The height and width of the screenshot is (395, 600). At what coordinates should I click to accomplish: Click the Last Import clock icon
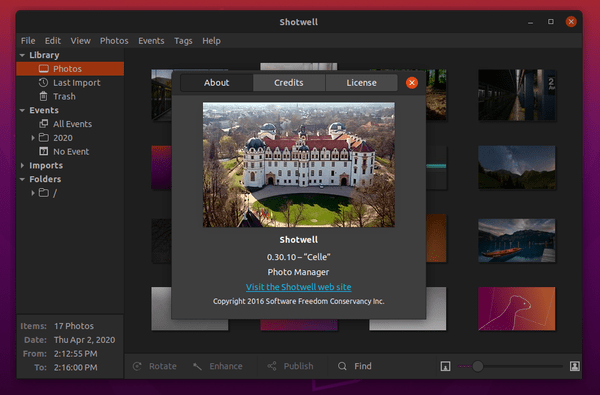click(44, 83)
